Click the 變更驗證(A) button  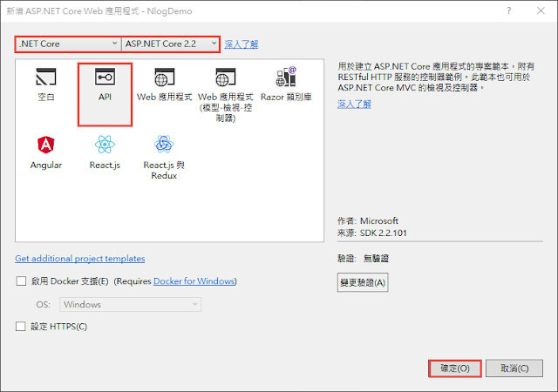(x=363, y=282)
